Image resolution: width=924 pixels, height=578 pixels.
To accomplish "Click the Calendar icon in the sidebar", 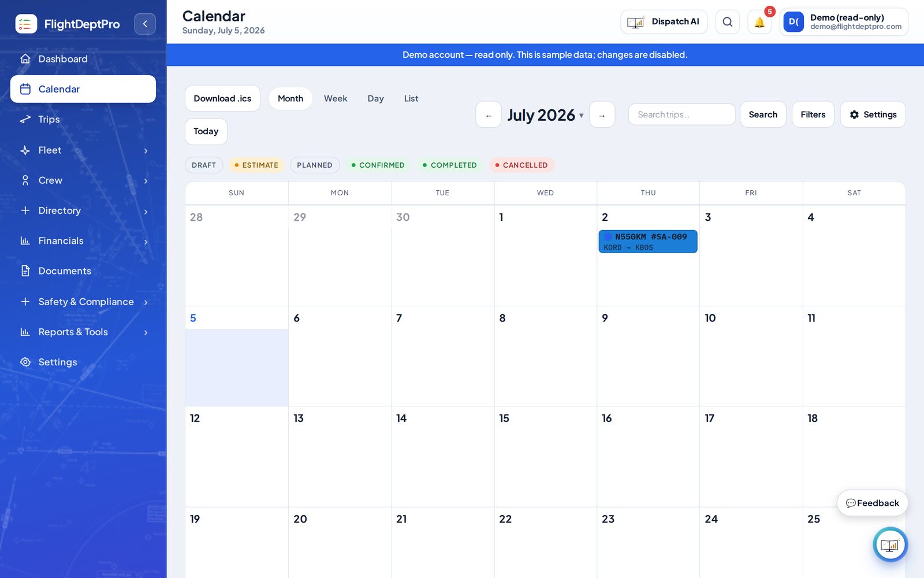I will point(25,89).
